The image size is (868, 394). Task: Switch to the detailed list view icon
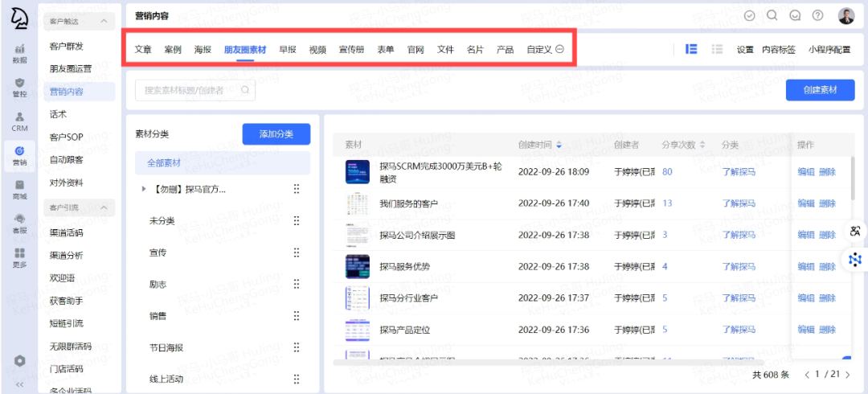(x=691, y=49)
